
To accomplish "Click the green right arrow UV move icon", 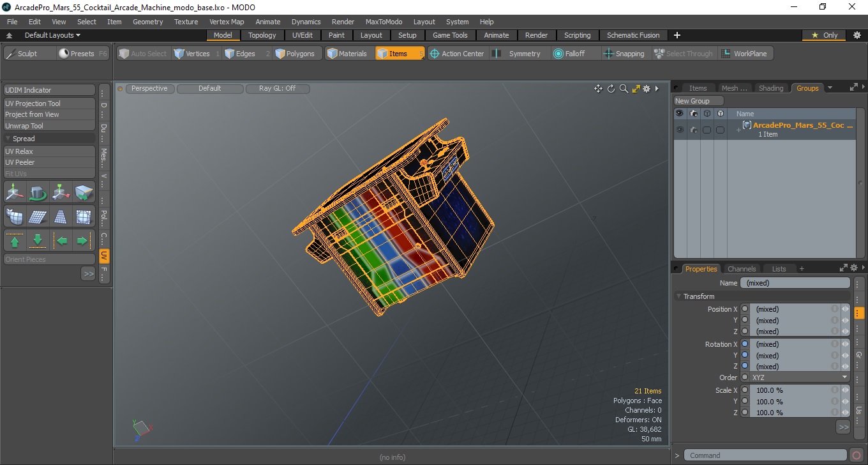I will click(83, 241).
